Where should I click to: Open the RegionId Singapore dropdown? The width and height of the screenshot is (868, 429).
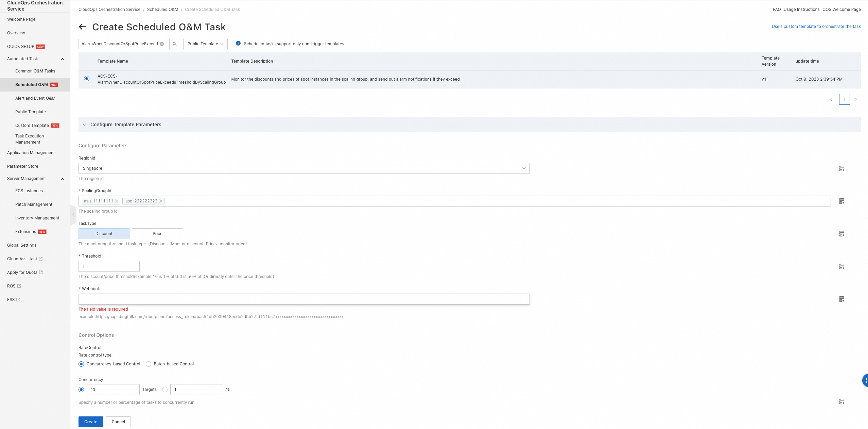coord(304,168)
